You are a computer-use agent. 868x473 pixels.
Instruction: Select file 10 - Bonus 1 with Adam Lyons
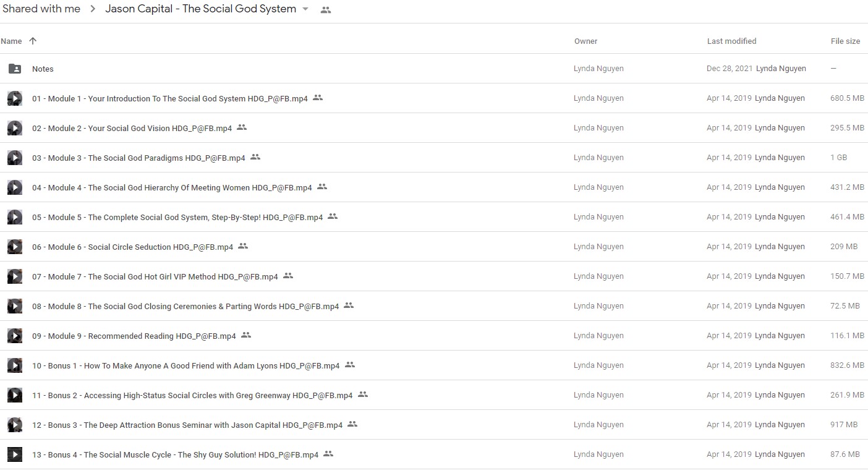[x=186, y=366]
